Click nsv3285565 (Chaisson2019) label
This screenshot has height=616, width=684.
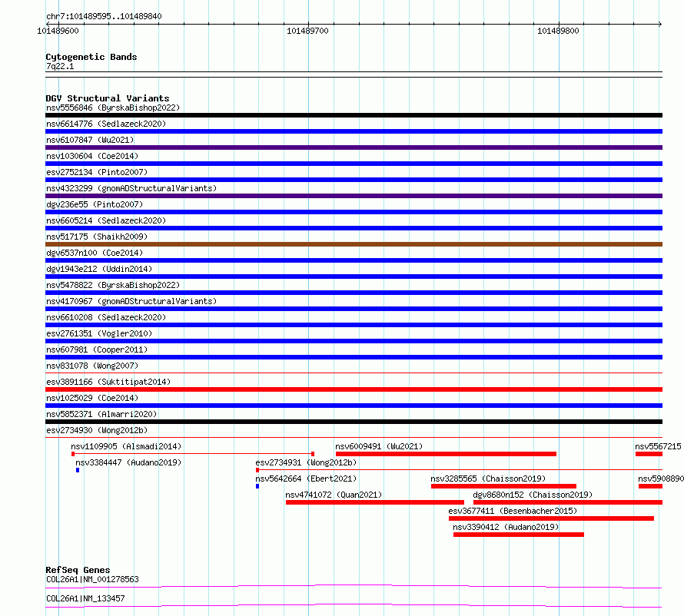488,479
